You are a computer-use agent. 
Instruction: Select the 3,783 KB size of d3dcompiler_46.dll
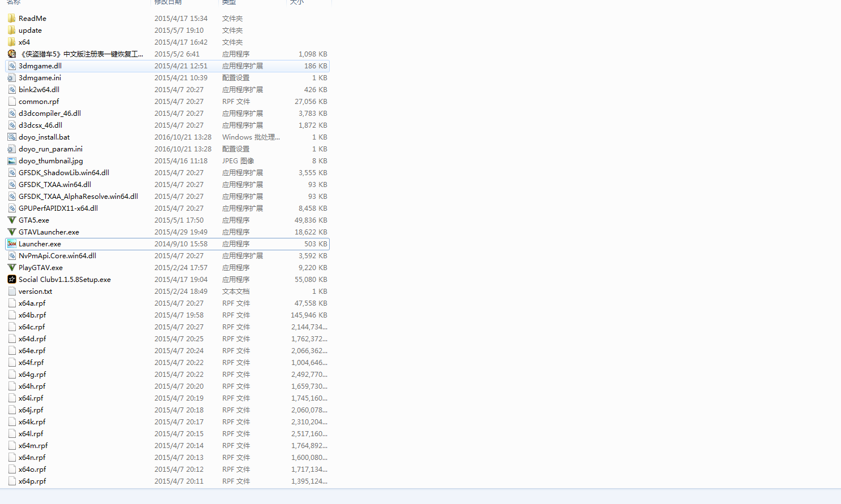(313, 113)
